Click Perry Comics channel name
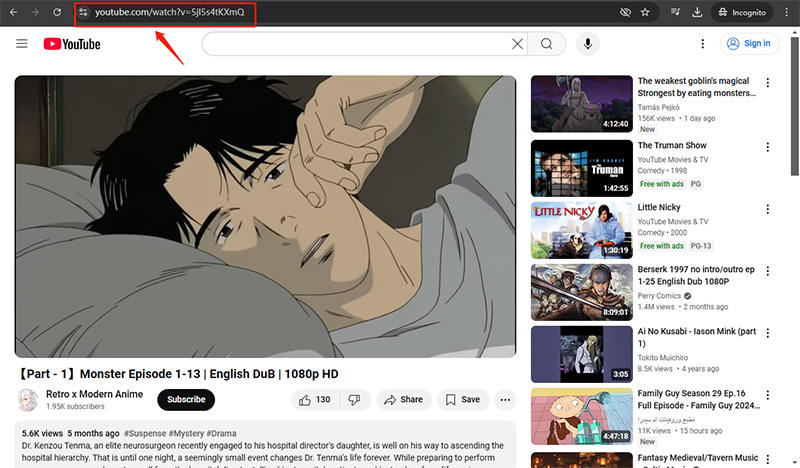The height and width of the screenshot is (468, 800). [659, 296]
